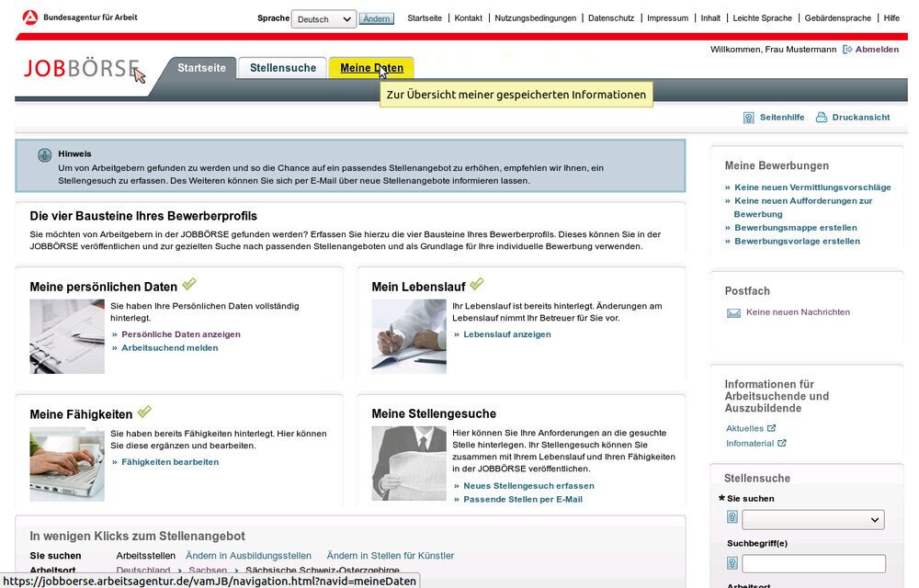Open Keine neuen Vermittlungsvorschläge link
The image size is (919, 588).
(x=812, y=187)
